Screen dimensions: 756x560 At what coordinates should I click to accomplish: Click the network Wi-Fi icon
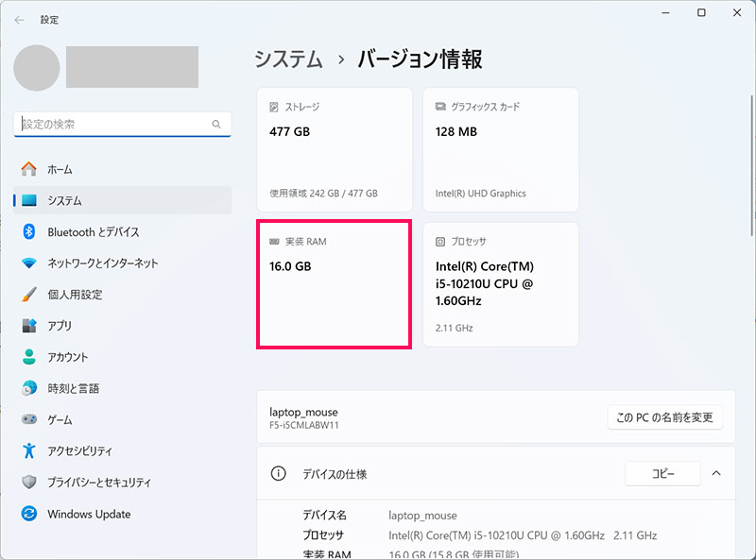point(29,263)
